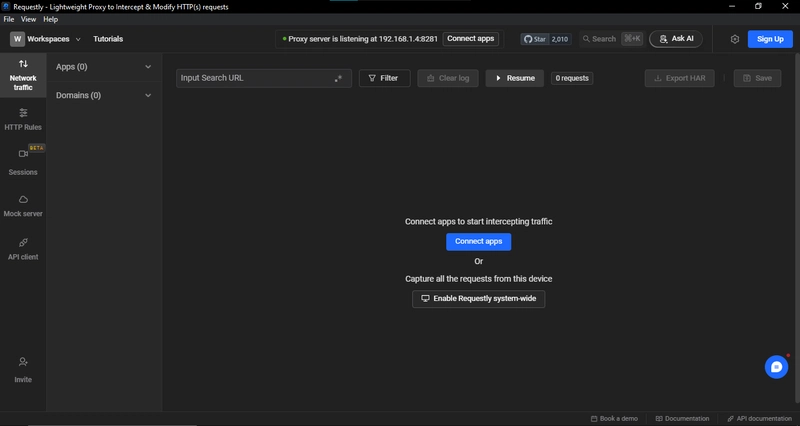Screen dimensions: 800x426
Task: Click the Sign Up button
Action: pos(770,39)
